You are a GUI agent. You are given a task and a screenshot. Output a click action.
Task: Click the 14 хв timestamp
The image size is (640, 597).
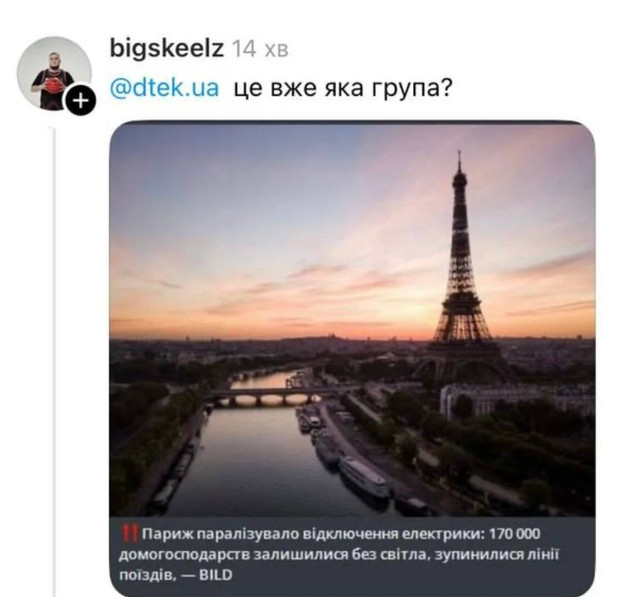259,48
